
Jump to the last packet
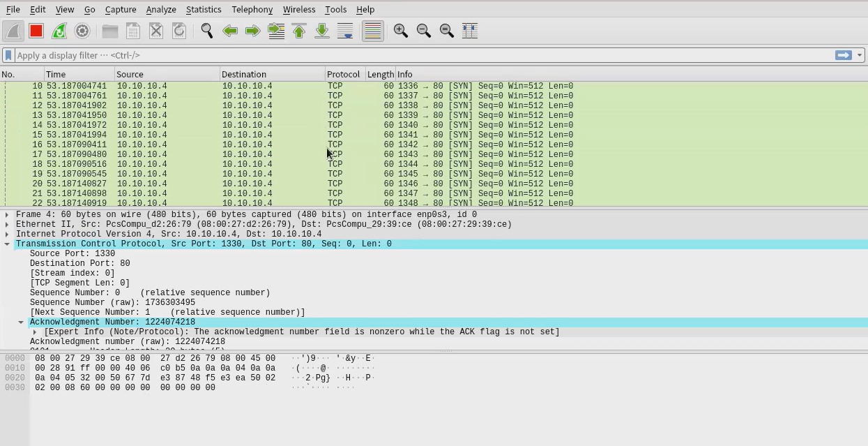tap(322, 31)
